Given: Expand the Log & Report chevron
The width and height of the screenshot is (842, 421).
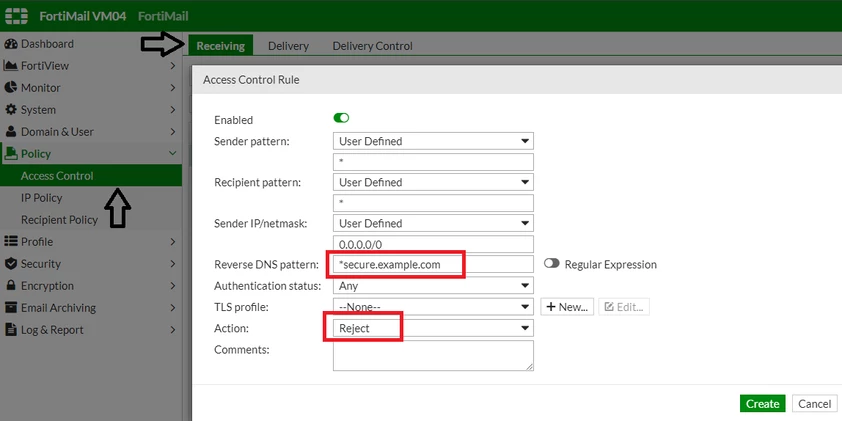Looking at the screenshot, I should (172, 330).
